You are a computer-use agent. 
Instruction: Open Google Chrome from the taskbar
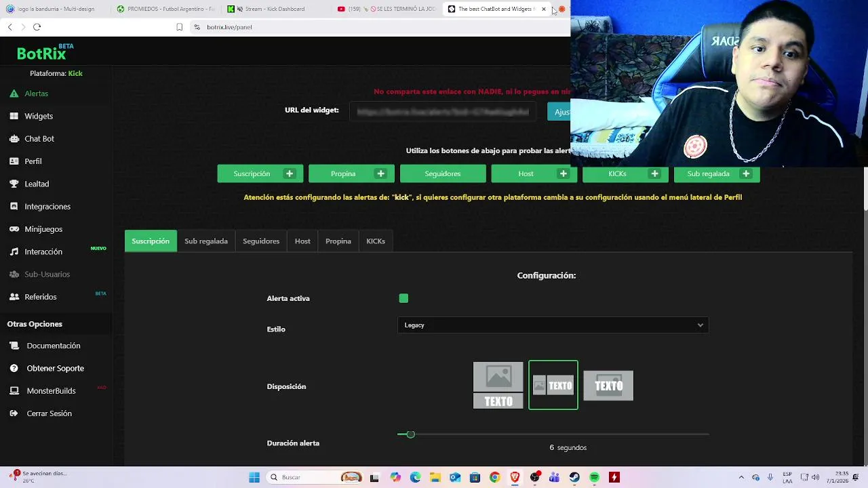pos(494,477)
